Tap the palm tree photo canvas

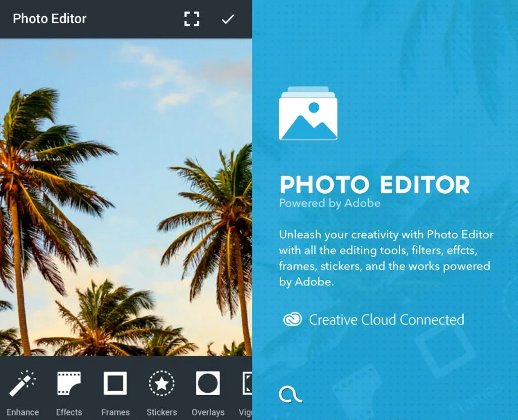coord(126,197)
